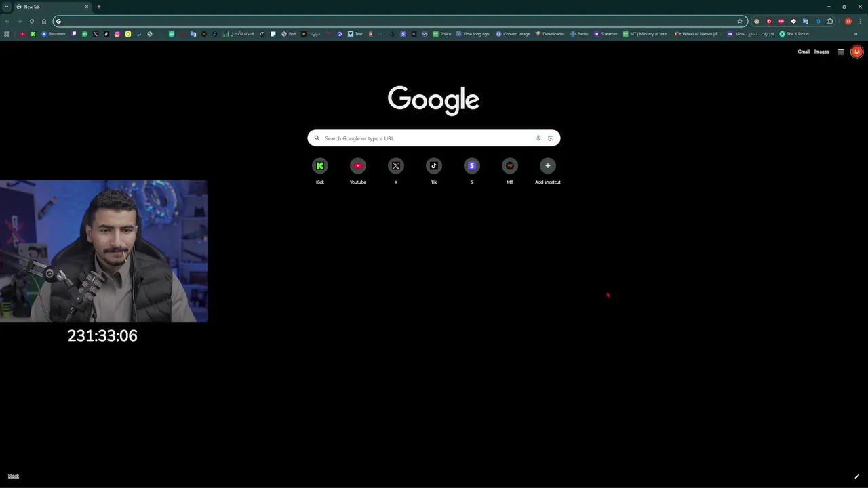Open the Text bookmark
This screenshot has width=868, height=488.
355,34
